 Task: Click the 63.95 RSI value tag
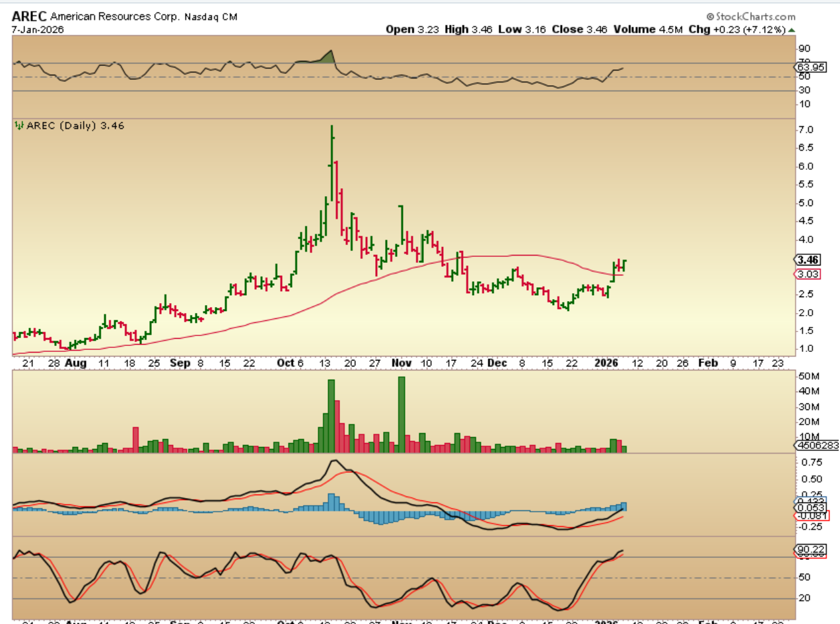pyautogui.click(x=807, y=67)
